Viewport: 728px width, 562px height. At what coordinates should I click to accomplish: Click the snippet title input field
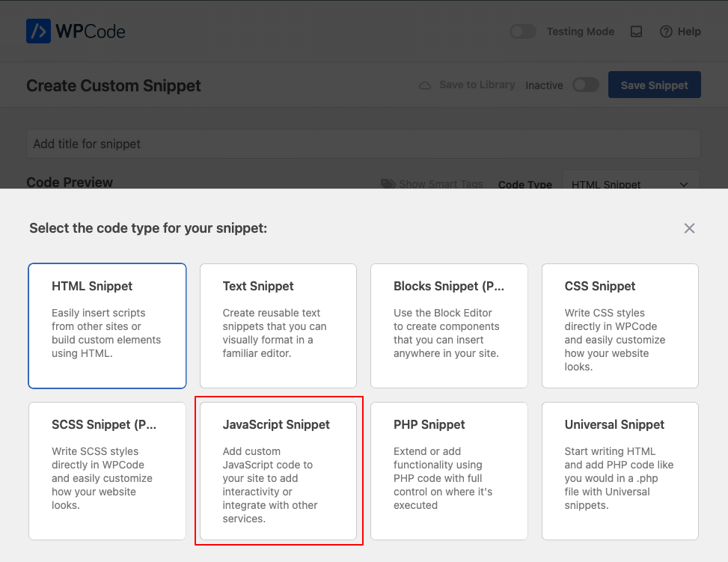(x=364, y=144)
